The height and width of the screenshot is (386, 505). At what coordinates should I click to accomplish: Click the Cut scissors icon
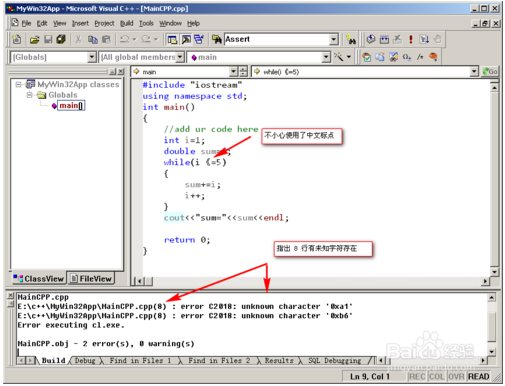(x=78, y=40)
